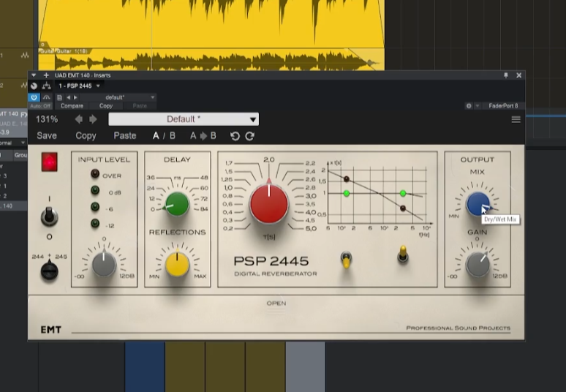
Task: Click right green EQ graph point
Action: 403,194
